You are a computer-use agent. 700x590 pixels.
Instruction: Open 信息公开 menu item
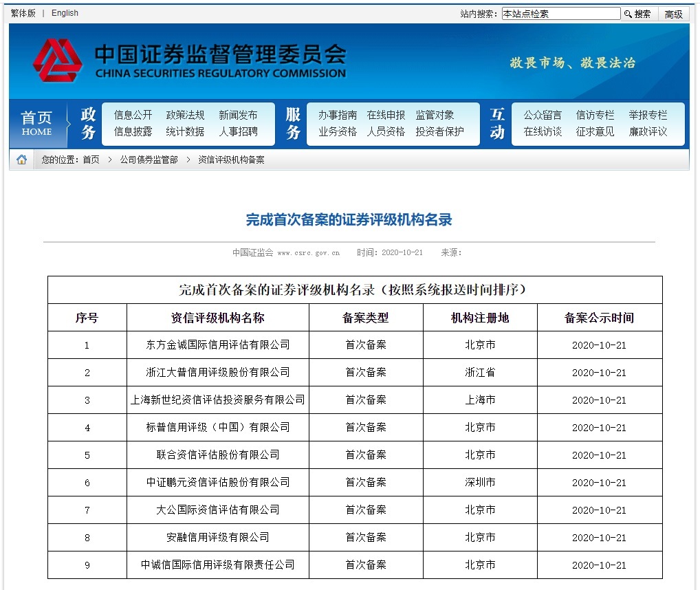coord(133,115)
